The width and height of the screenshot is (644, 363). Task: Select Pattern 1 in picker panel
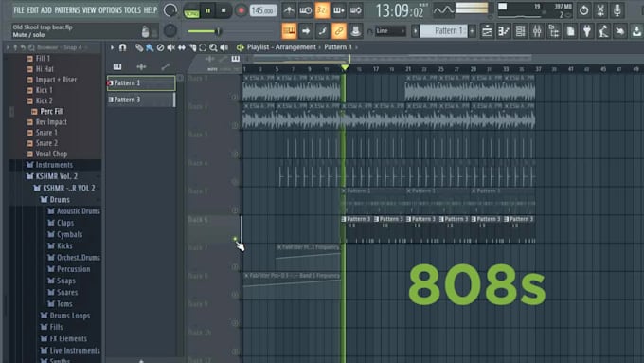[141, 83]
